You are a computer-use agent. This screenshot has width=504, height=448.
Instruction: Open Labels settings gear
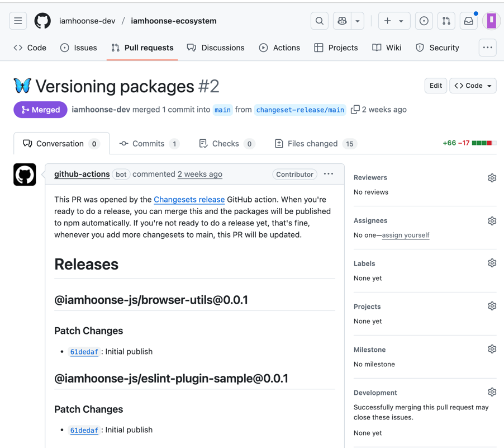492,263
